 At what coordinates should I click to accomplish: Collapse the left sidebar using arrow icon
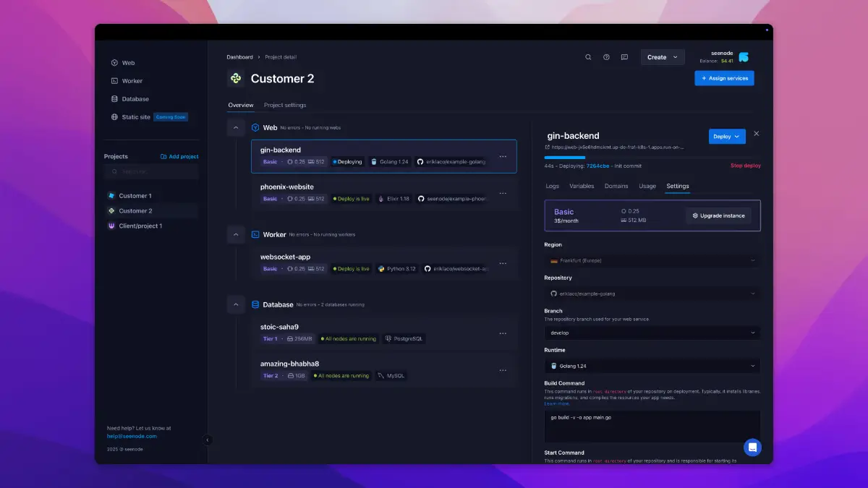click(x=208, y=440)
